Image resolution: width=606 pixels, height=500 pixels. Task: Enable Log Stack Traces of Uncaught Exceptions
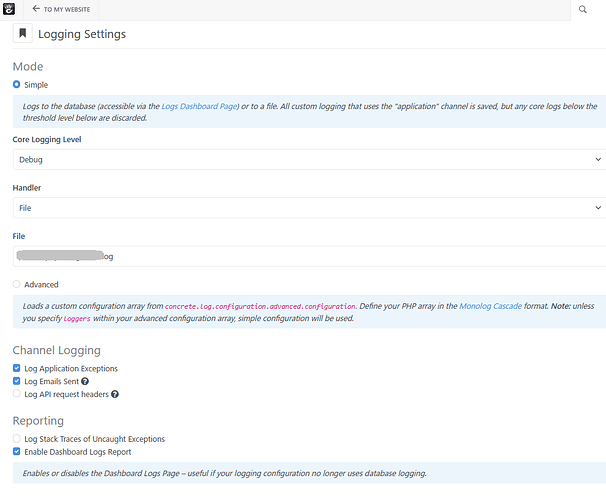17,439
